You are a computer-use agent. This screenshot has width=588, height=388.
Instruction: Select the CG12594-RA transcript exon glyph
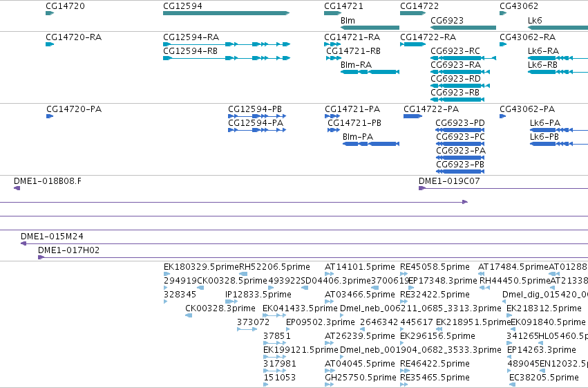(x=227, y=44)
